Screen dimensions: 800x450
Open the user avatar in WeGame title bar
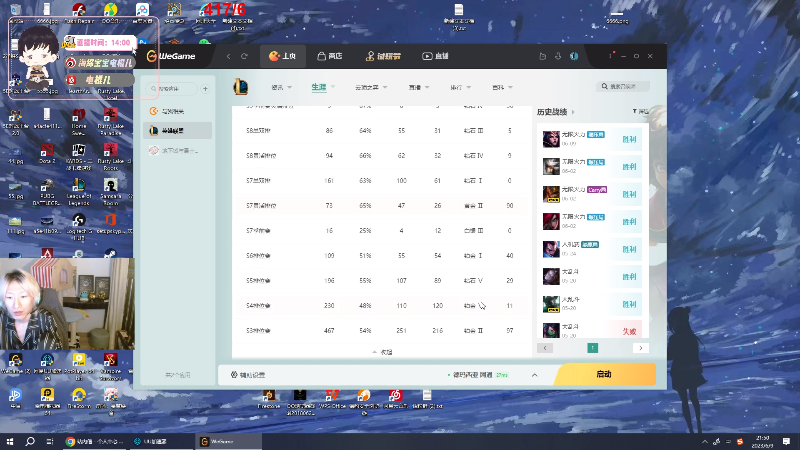[574, 56]
